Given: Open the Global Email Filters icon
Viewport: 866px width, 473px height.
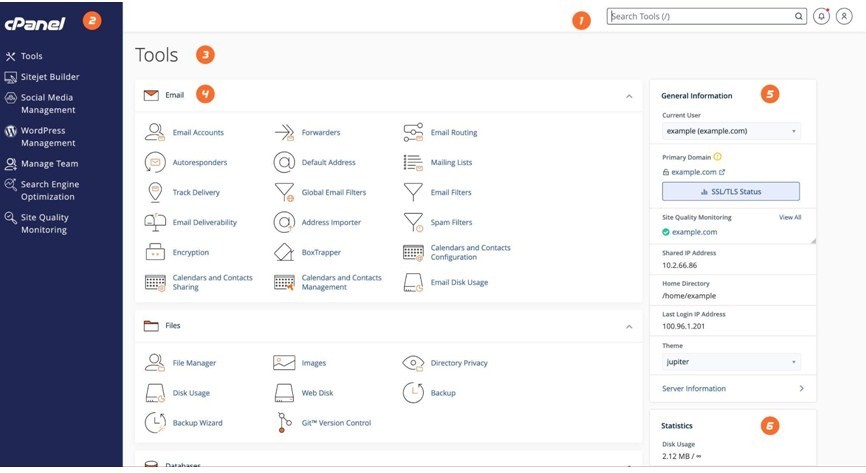Looking at the screenshot, I should pyautogui.click(x=284, y=192).
